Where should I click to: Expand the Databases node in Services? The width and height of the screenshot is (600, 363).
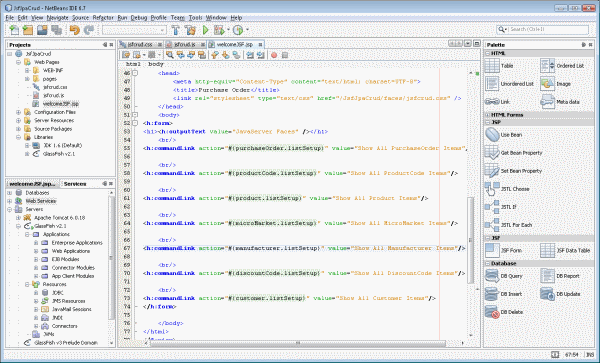pyautogui.click(x=9, y=192)
